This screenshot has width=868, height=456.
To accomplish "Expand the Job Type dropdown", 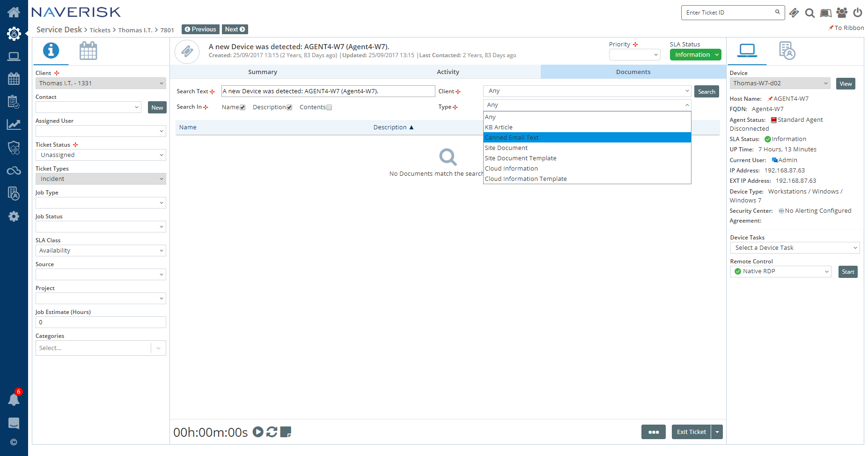I will pos(101,203).
